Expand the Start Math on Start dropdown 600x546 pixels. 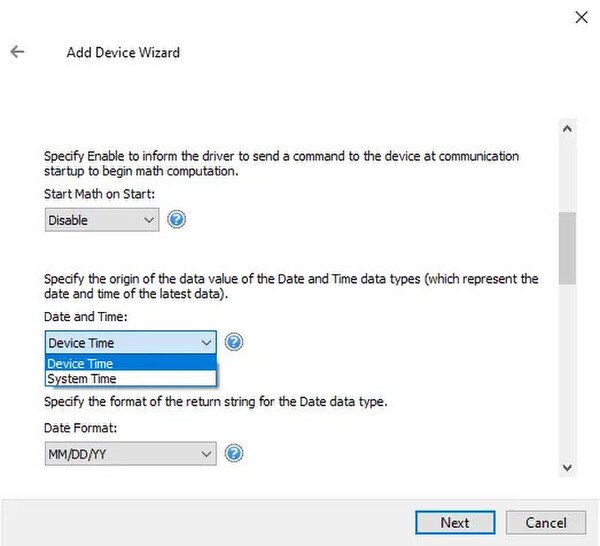(102, 220)
